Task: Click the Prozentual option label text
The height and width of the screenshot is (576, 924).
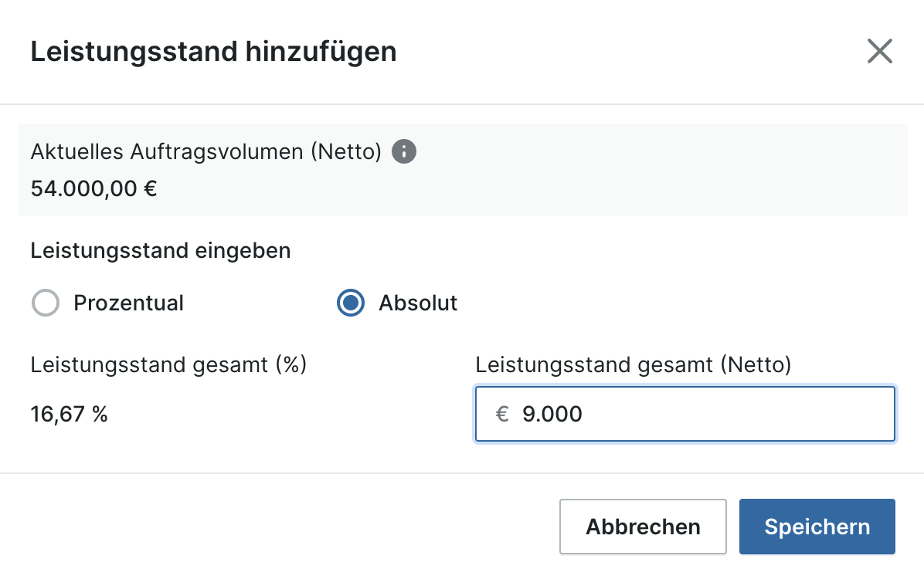Action: (128, 303)
